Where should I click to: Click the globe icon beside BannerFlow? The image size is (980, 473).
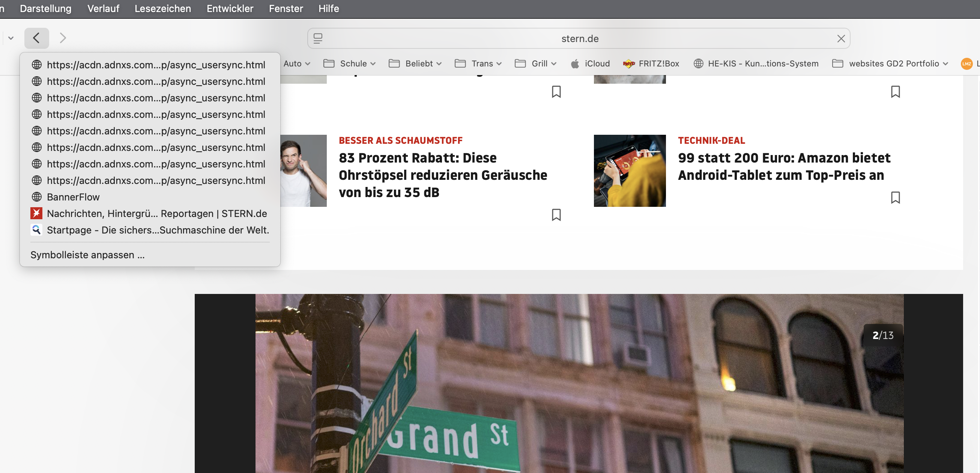click(36, 197)
